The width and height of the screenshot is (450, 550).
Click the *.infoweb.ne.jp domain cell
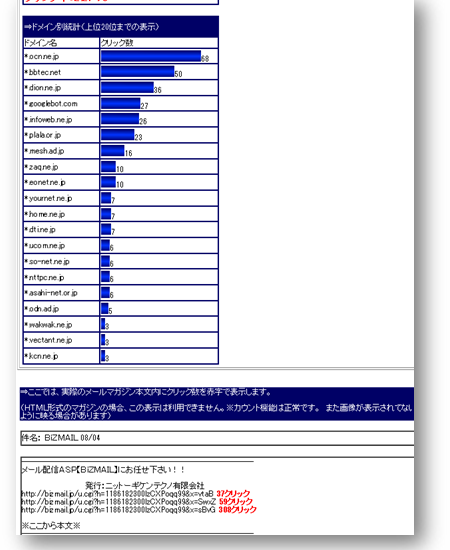click(61, 120)
